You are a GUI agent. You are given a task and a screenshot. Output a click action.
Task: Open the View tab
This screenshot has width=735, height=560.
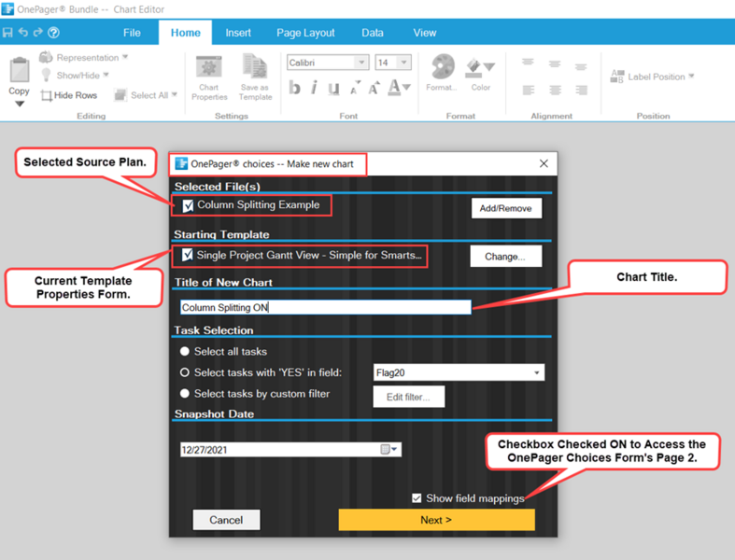tap(425, 33)
